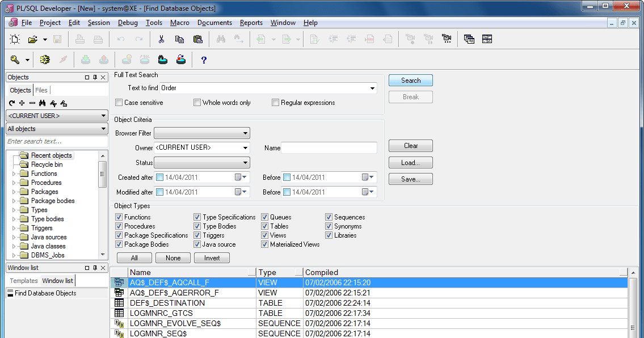Click the Window list toolbar icon
Image resolution: width=644 pixels, height=338 pixels.
469,39
